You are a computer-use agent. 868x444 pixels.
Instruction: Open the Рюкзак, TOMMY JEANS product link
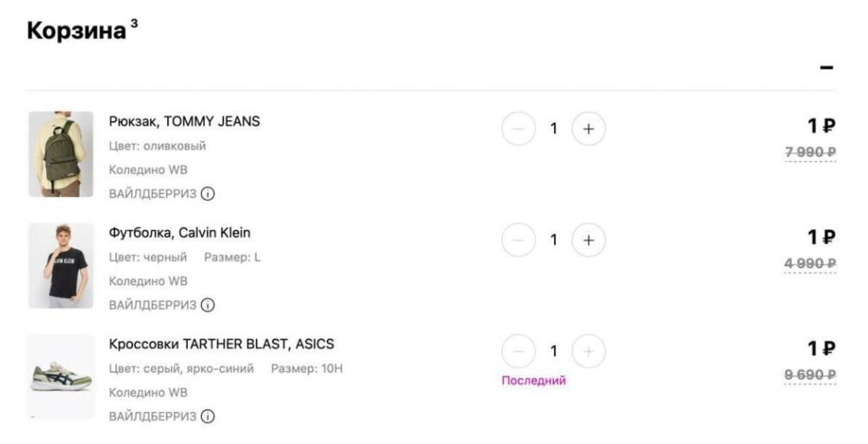click(x=184, y=121)
